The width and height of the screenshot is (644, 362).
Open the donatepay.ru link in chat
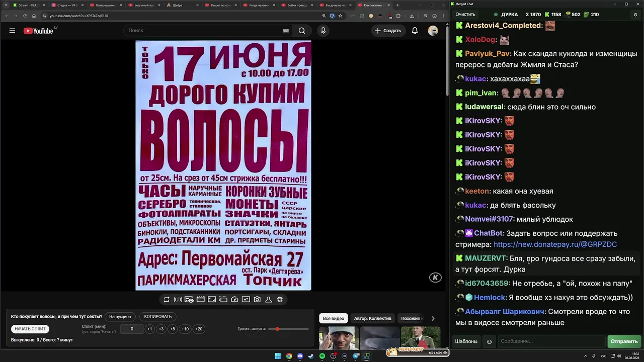click(x=555, y=244)
